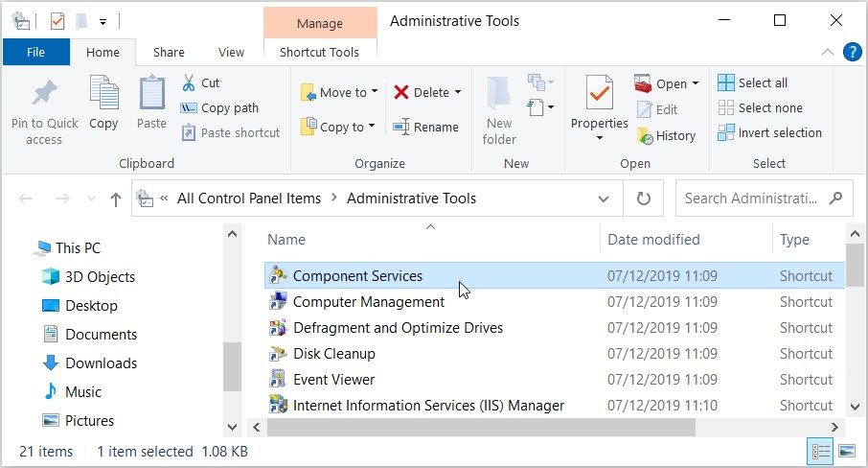This screenshot has width=868, height=468.
Task: Select This PC in the navigation pane
Action: pos(67,247)
